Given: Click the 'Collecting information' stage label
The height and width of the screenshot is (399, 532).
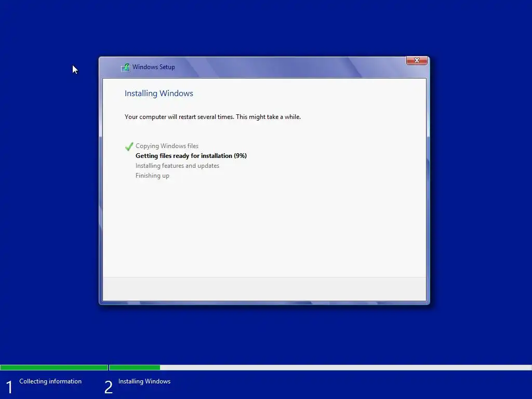Looking at the screenshot, I should click(x=50, y=381).
